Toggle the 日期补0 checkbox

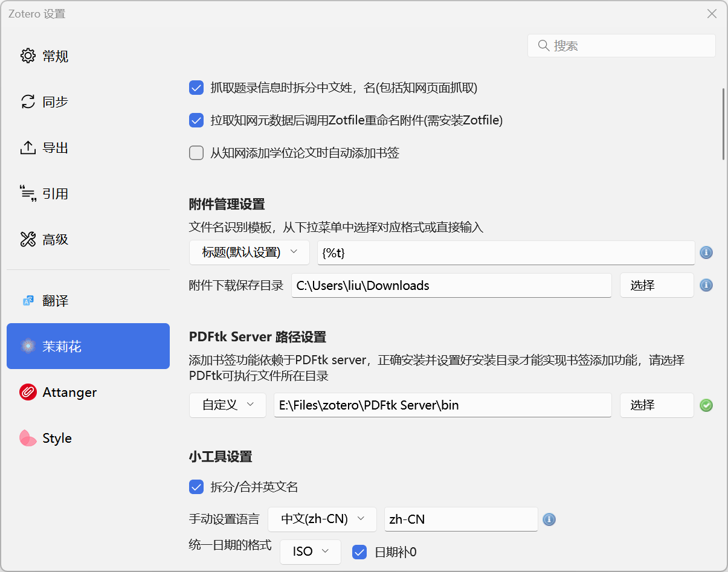(359, 552)
